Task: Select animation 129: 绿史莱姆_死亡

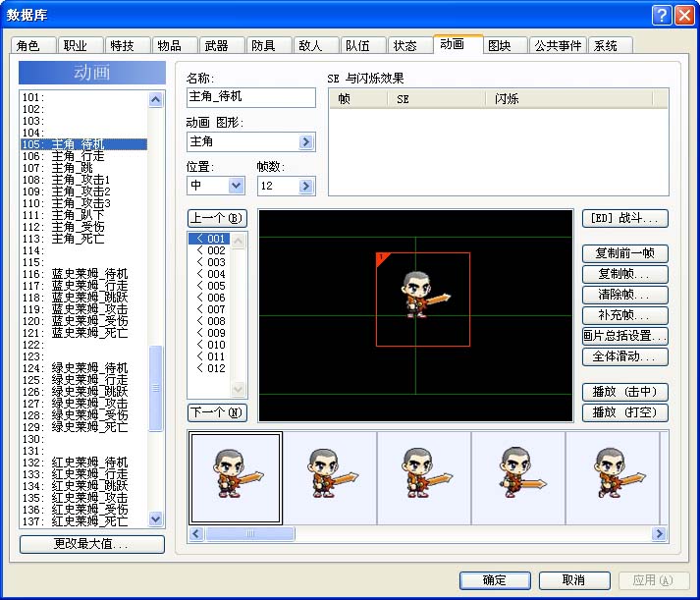Action: pyautogui.click(x=83, y=427)
